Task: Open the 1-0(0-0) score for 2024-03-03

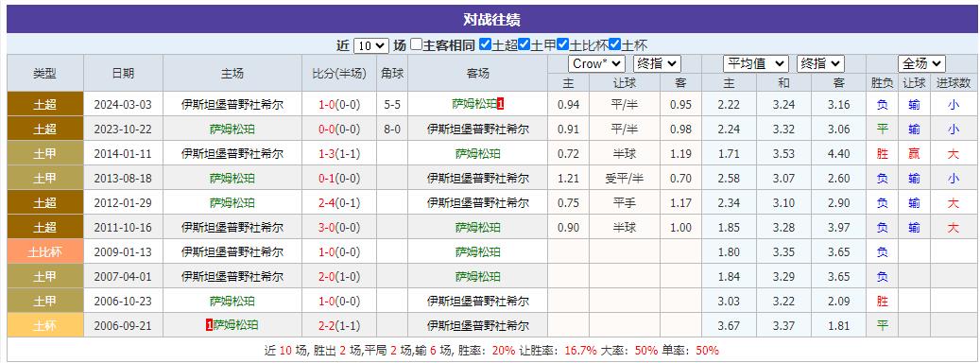Action: (339, 104)
